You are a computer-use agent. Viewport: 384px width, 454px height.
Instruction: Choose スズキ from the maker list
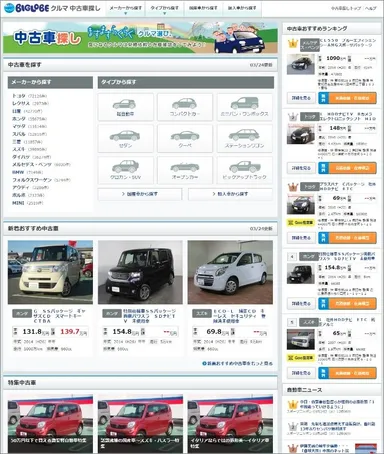(x=19, y=149)
